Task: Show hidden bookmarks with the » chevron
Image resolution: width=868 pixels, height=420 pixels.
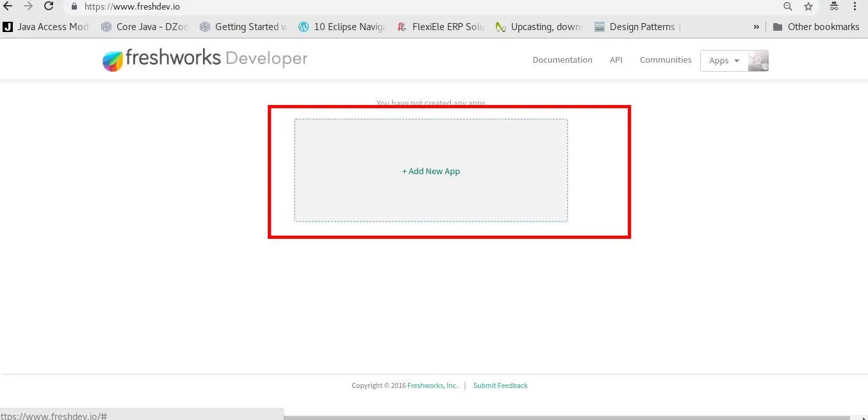Action: pos(757,27)
